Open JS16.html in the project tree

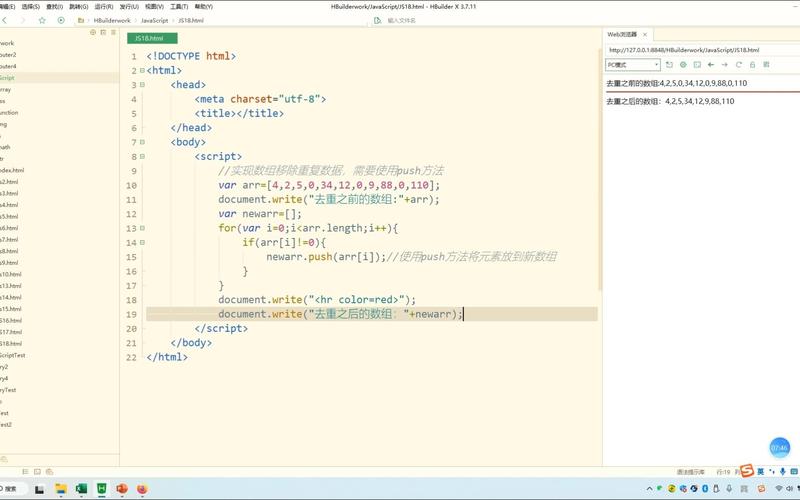tap(11, 320)
